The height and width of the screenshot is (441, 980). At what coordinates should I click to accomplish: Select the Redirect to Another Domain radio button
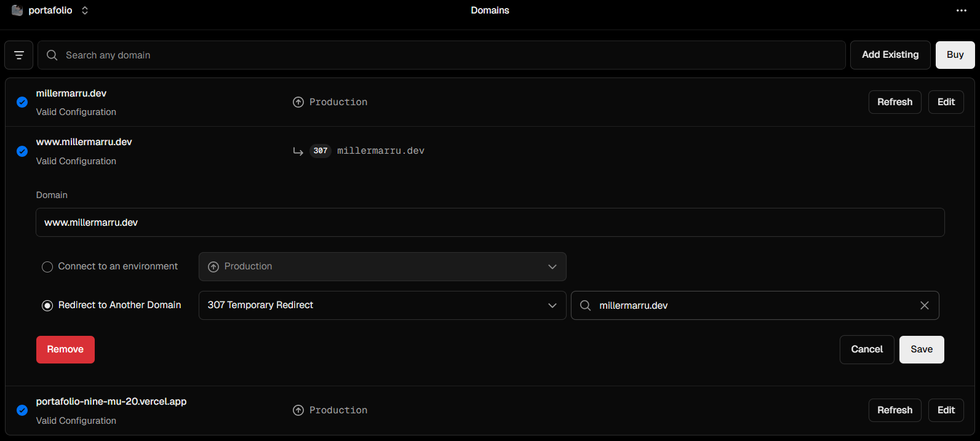(47, 306)
